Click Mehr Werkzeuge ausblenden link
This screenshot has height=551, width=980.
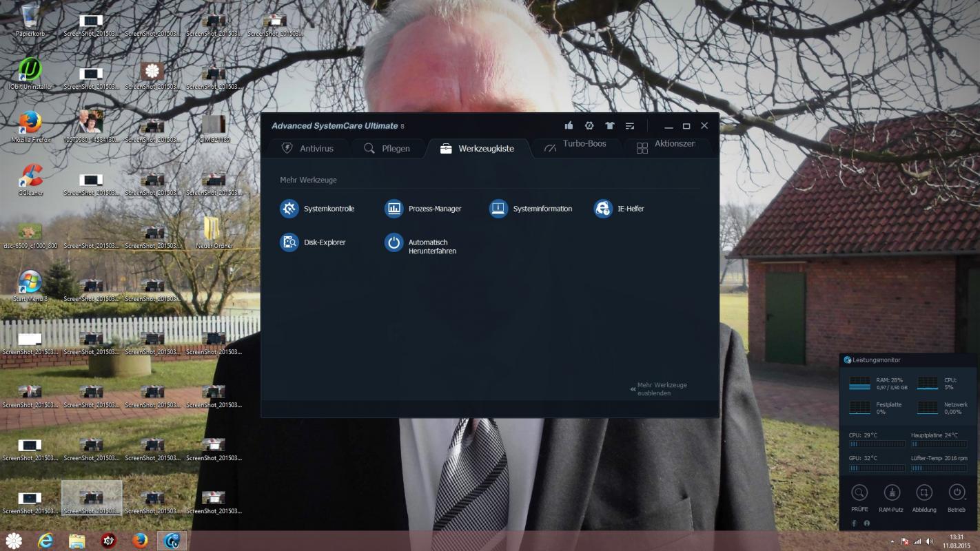(x=659, y=389)
